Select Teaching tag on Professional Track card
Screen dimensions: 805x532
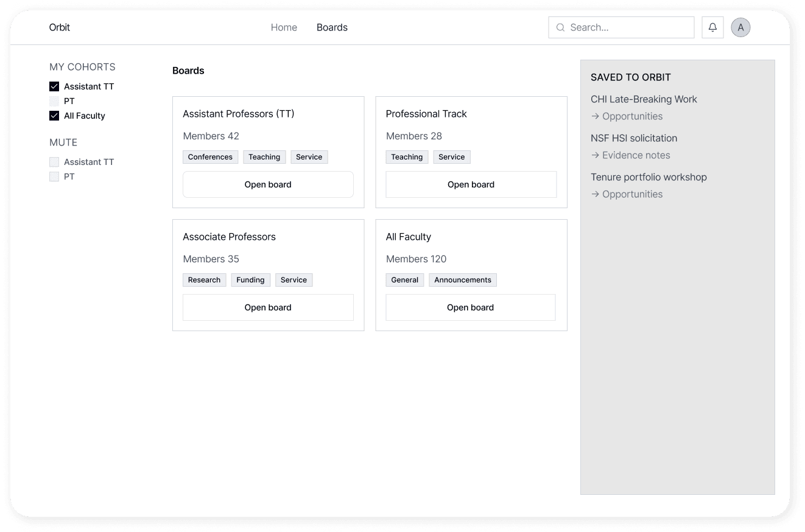(x=407, y=157)
